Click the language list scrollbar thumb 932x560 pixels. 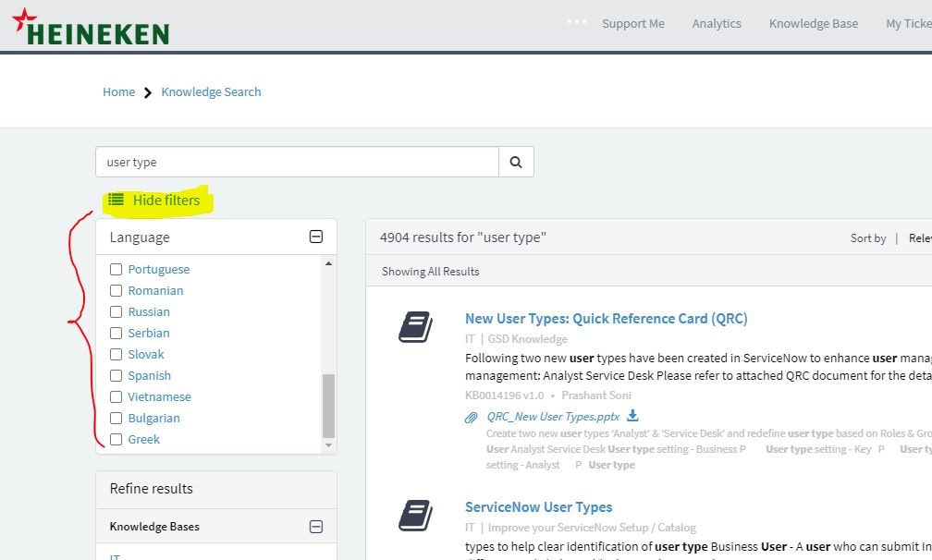click(x=329, y=406)
